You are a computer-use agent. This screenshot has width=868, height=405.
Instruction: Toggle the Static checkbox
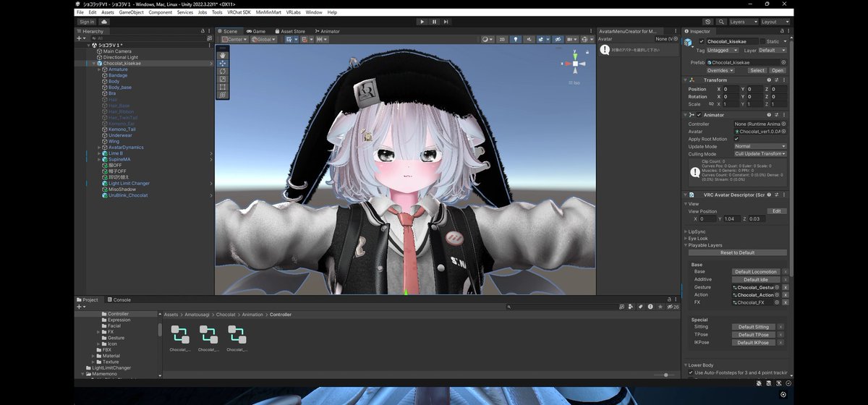pyautogui.click(x=762, y=41)
